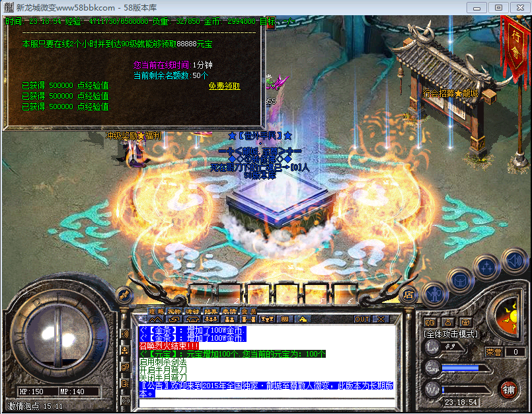Click the satellite icon beside the hotbar

click(124, 295)
